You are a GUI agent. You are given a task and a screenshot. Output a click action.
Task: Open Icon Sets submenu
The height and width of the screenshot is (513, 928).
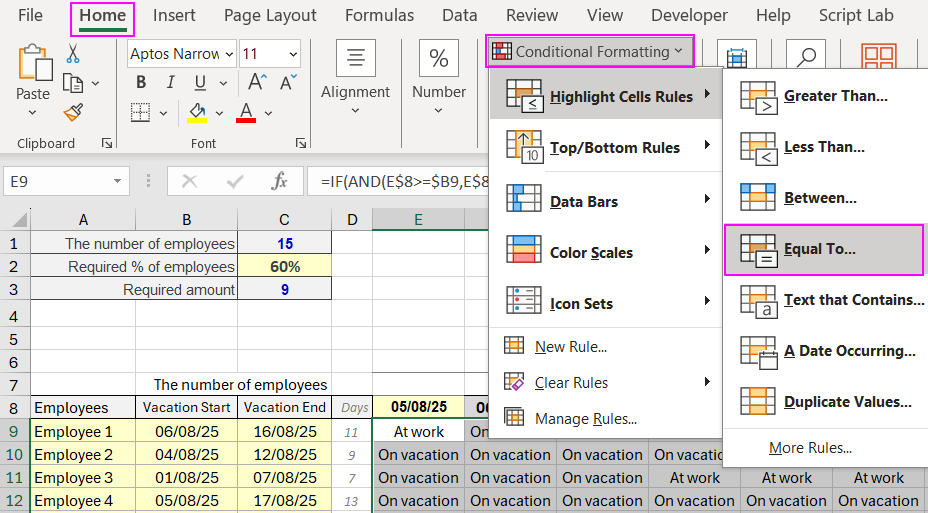click(606, 304)
